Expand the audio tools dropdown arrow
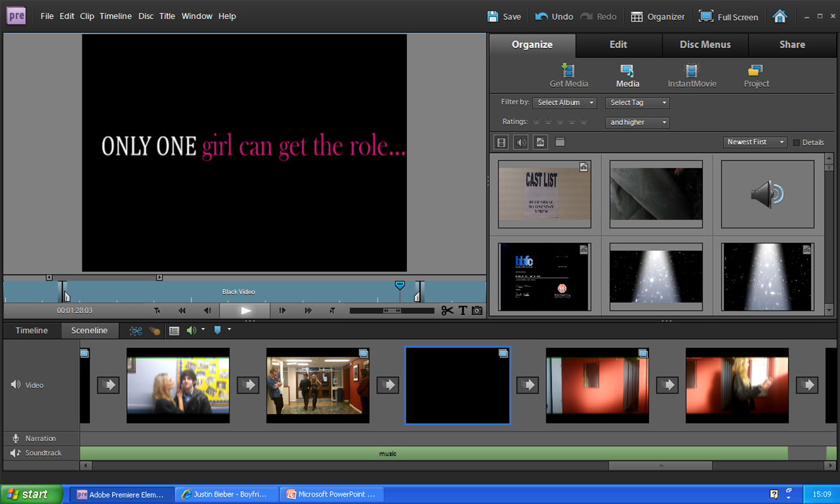 (203, 330)
